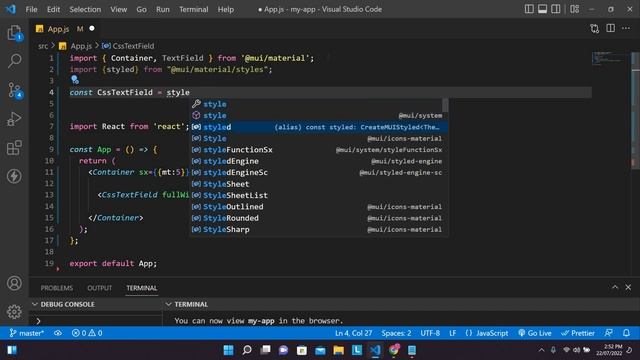
Task: Start server with Go Live
Action: (x=535, y=333)
